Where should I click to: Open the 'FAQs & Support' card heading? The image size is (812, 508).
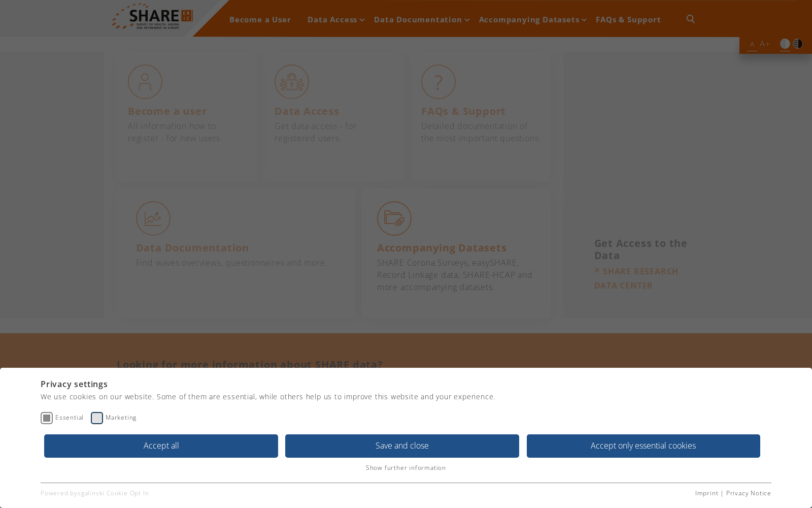tap(463, 111)
